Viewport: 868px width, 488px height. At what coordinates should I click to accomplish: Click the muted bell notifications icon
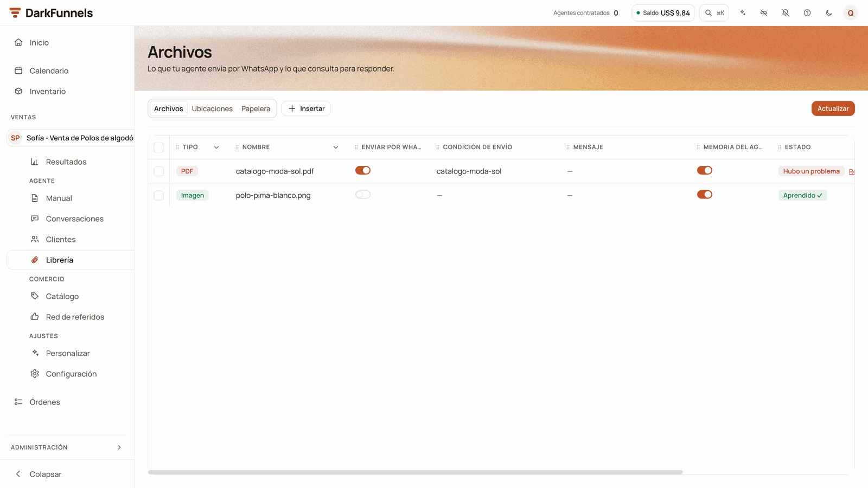[786, 13]
